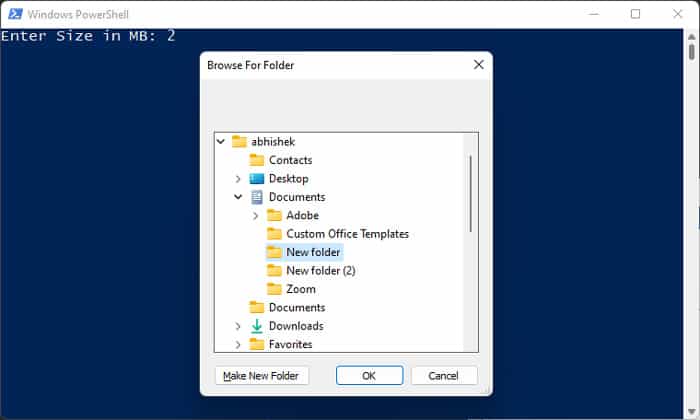Click the Zoom folder icon
The image size is (700, 420).
point(274,289)
